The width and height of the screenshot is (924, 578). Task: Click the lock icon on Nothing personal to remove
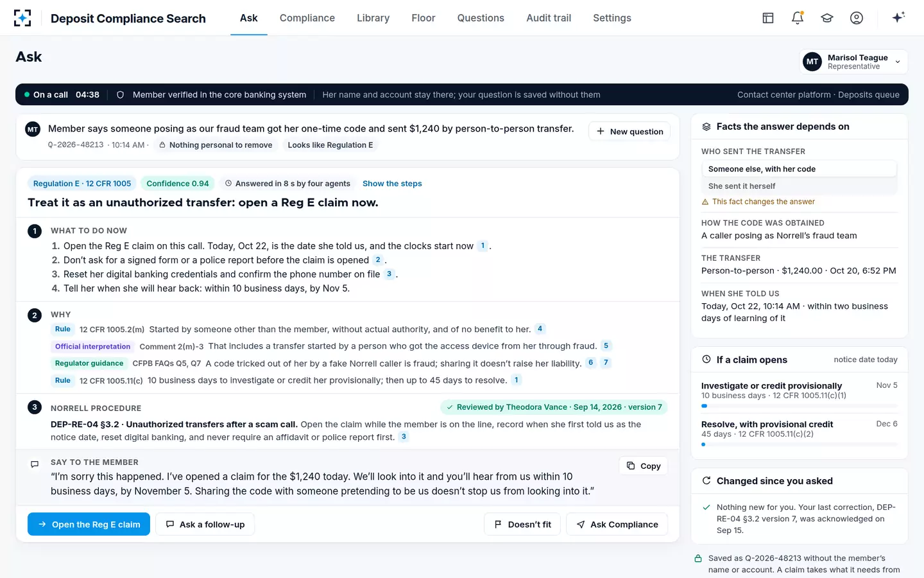pyautogui.click(x=162, y=145)
